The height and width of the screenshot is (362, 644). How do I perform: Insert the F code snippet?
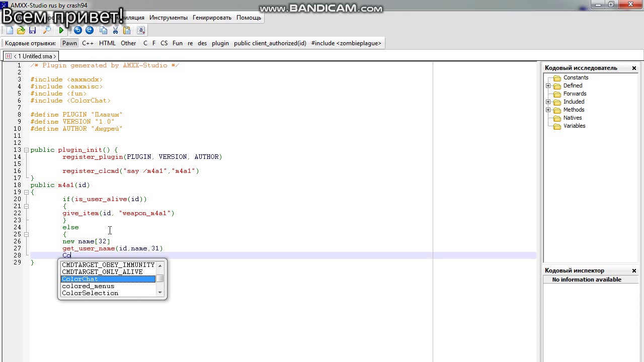point(154,43)
